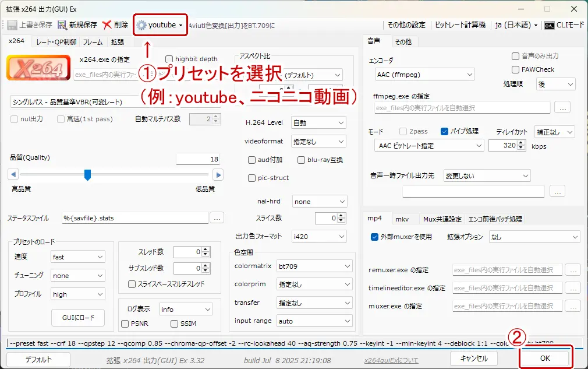This screenshot has width=588, height=369.
Task: Browse for ffmpeg.exe with ... button
Action: point(562,108)
